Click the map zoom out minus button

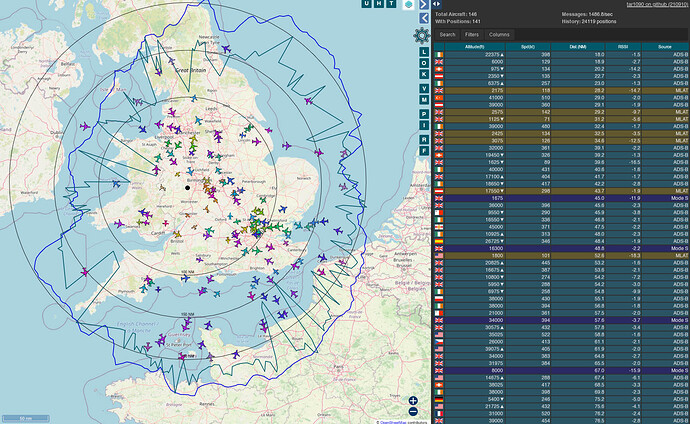pyautogui.click(x=413, y=411)
